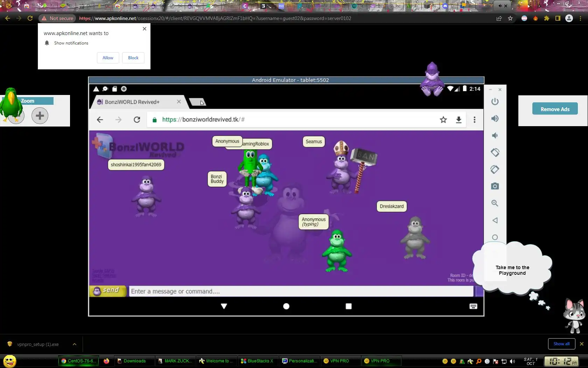The height and width of the screenshot is (368, 588).
Task: Switch to the BlueStacks X taskbar item
Action: pyautogui.click(x=259, y=361)
